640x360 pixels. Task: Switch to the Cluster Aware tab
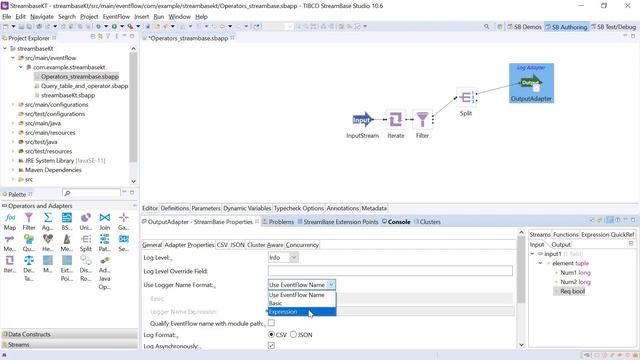coord(265,245)
